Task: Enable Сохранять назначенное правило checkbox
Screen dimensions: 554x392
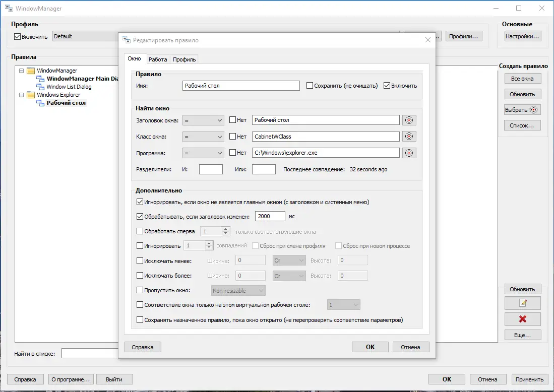Action: [x=140, y=319]
